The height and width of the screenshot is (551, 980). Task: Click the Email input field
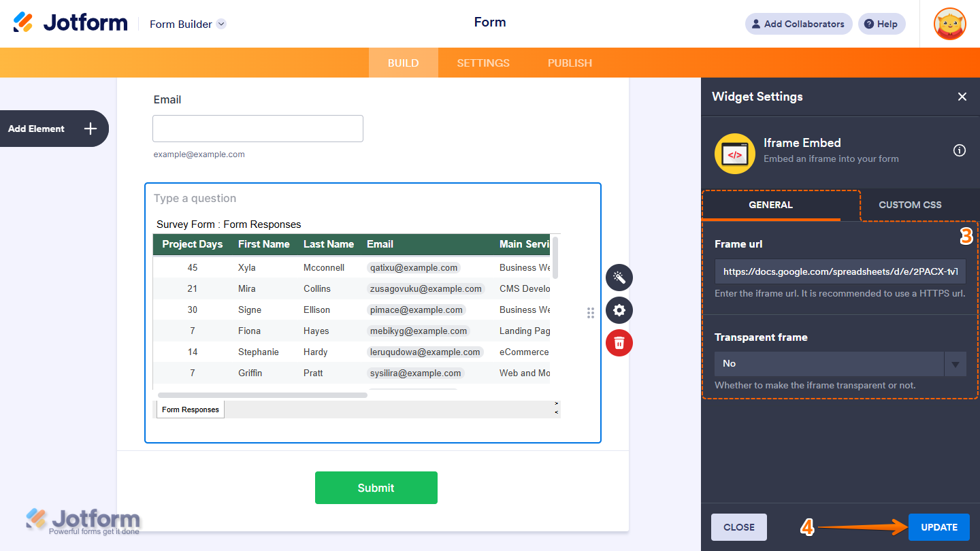pos(258,129)
